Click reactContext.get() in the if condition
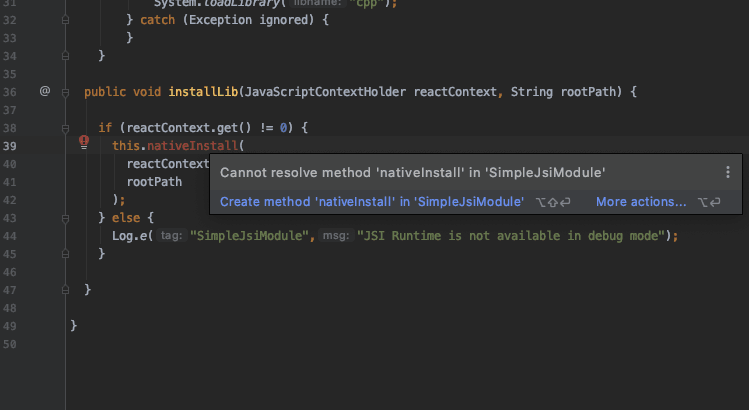The width and height of the screenshot is (749, 410). pos(189,128)
